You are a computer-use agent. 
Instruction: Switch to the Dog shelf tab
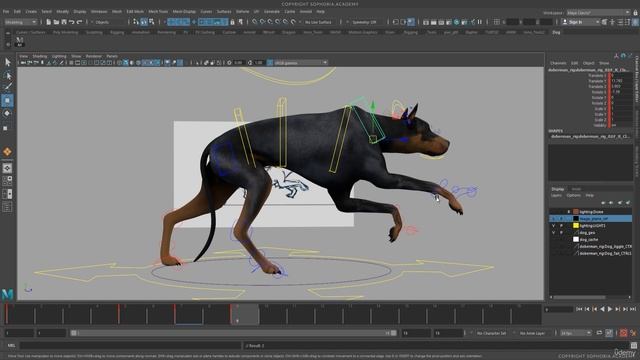coord(556,32)
